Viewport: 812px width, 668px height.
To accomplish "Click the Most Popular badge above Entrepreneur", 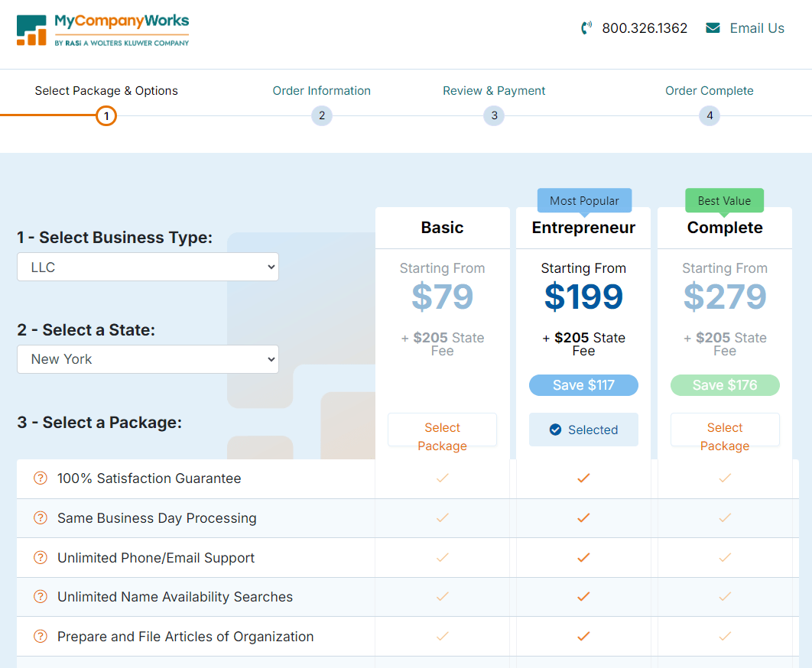I will tap(583, 200).
